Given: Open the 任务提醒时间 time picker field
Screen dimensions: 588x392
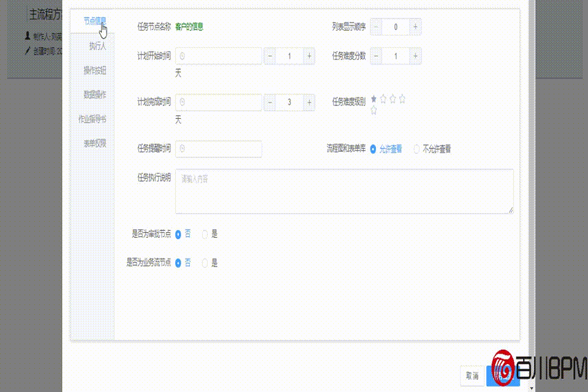Looking at the screenshot, I should pyautogui.click(x=218, y=149).
